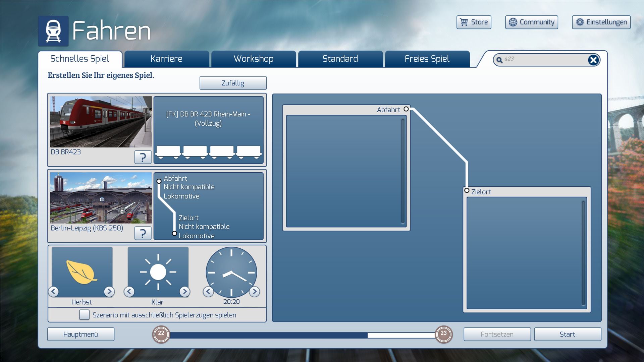
Task: Click the Start button
Action: point(567,334)
